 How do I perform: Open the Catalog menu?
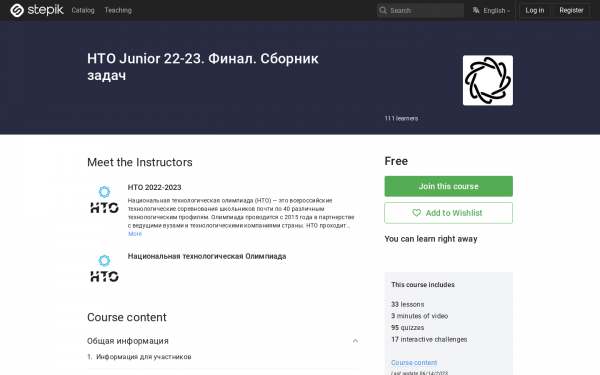coord(83,10)
